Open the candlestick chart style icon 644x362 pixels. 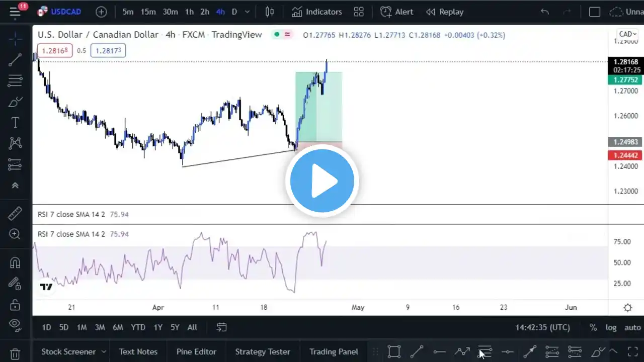point(270,12)
